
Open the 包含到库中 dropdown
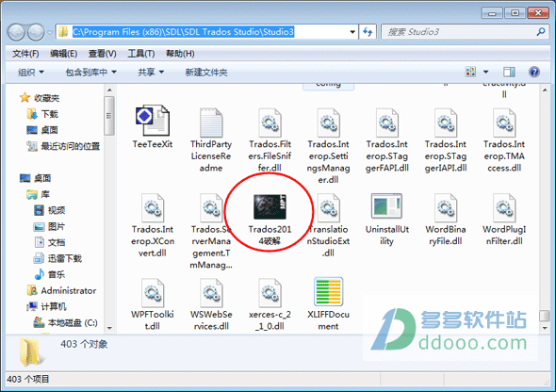pyautogui.click(x=91, y=73)
